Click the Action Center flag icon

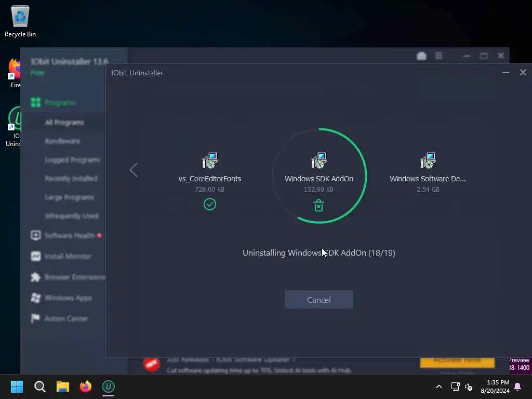(35, 318)
